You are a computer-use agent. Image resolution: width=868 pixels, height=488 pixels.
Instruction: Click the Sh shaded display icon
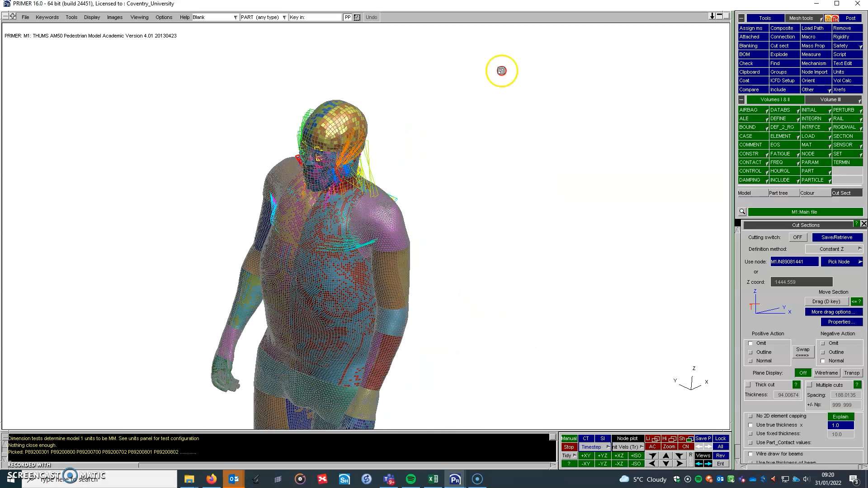pyautogui.click(x=686, y=438)
